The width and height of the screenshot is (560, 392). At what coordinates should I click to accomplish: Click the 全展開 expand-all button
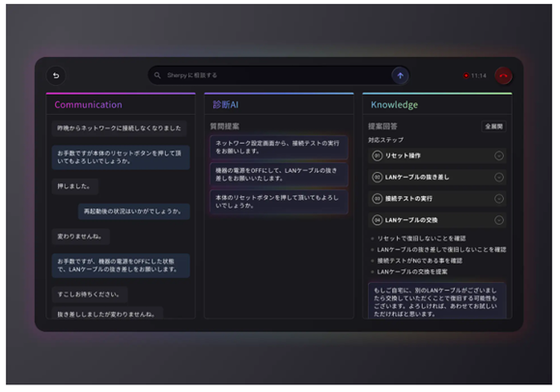(x=493, y=126)
